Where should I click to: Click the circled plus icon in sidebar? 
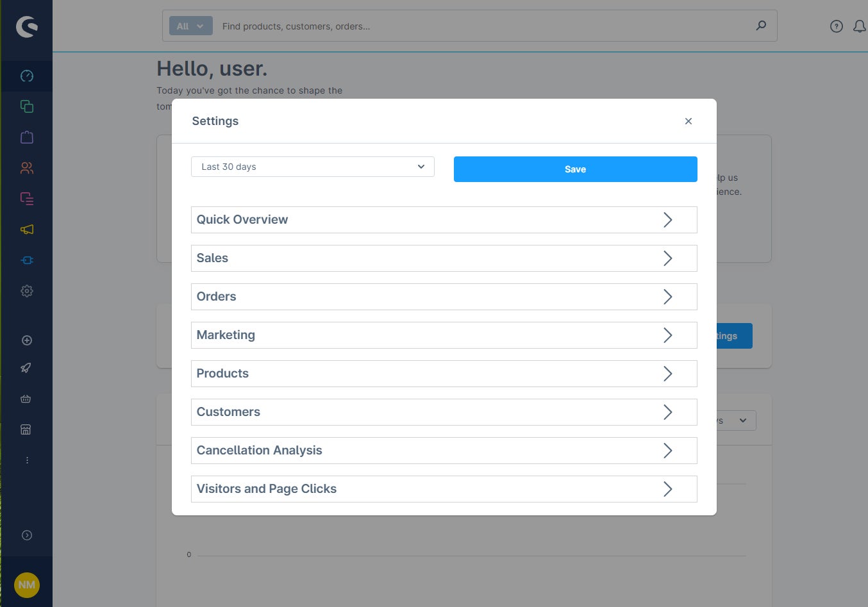[x=27, y=340]
